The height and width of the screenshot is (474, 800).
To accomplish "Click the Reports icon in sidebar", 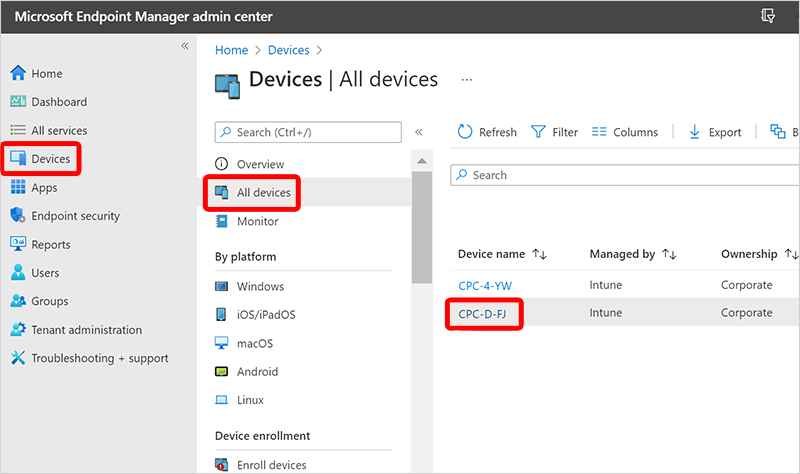I will (x=18, y=245).
